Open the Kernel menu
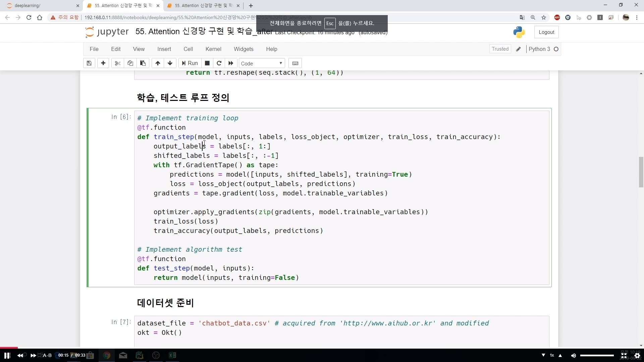Viewport: 644px width, 362px height. click(x=213, y=49)
